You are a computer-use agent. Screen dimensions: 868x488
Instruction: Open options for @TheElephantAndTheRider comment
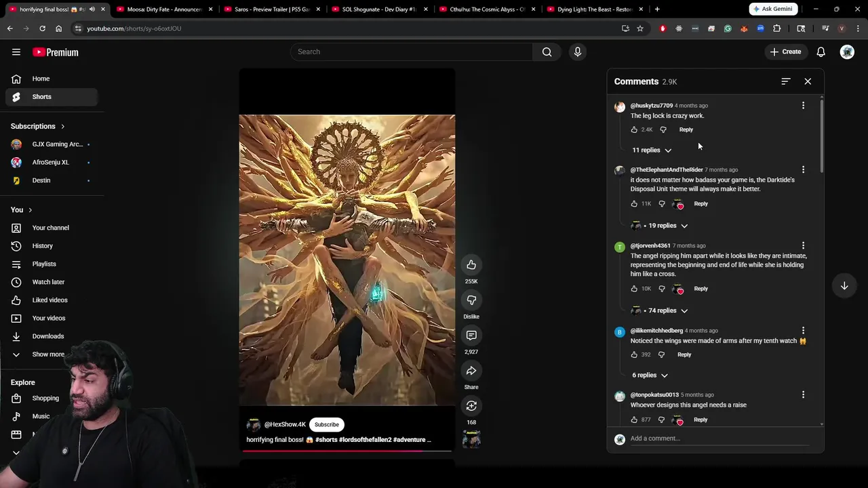[x=803, y=170]
